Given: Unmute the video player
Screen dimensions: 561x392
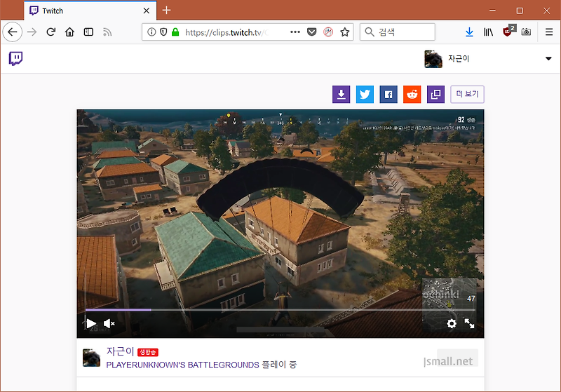Looking at the screenshot, I should tap(109, 324).
